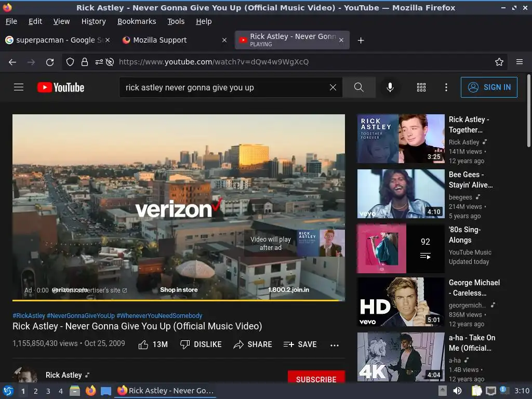Image resolution: width=532 pixels, height=399 pixels.
Task: Open the desktop start menu icon
Action: [8, 391]
